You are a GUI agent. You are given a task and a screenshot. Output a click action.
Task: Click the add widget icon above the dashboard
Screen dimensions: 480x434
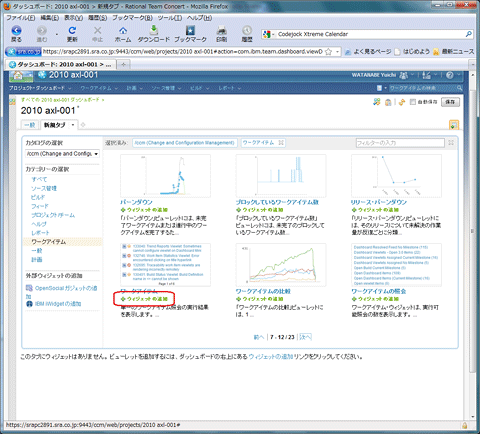click(x=377, y=102)
